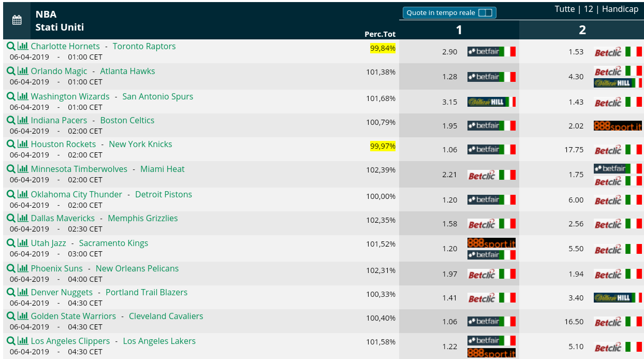This screenshot has height=359, width=644.
Task: Click magnifier icon for Orlando Magic match
Action: pos(11,70)
